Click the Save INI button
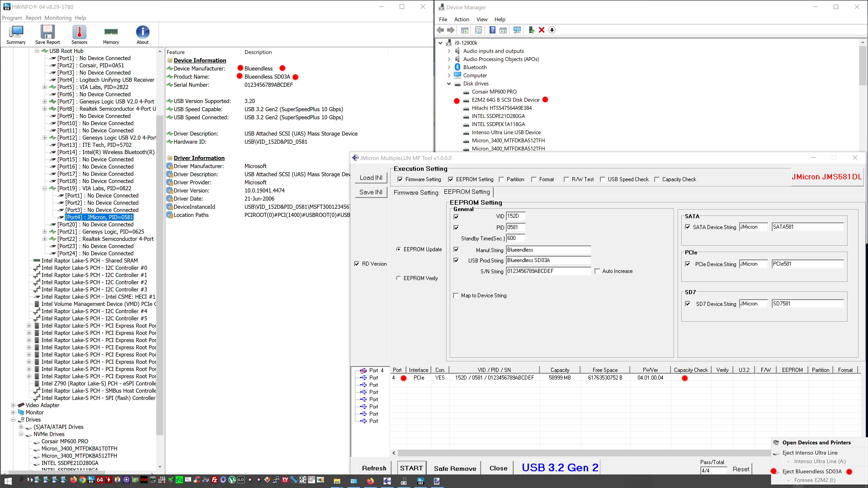The height and width of the screenshot is (488, 868). 371,192
